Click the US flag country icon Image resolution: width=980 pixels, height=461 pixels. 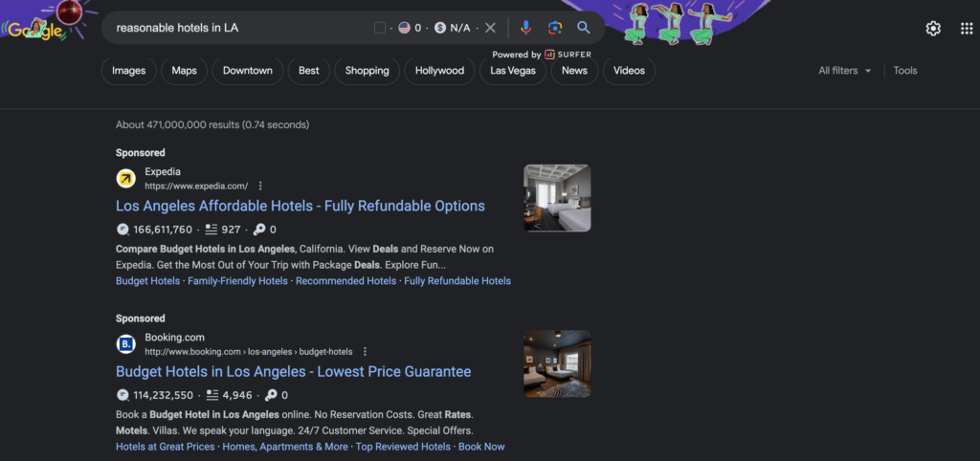pos(404,28)
